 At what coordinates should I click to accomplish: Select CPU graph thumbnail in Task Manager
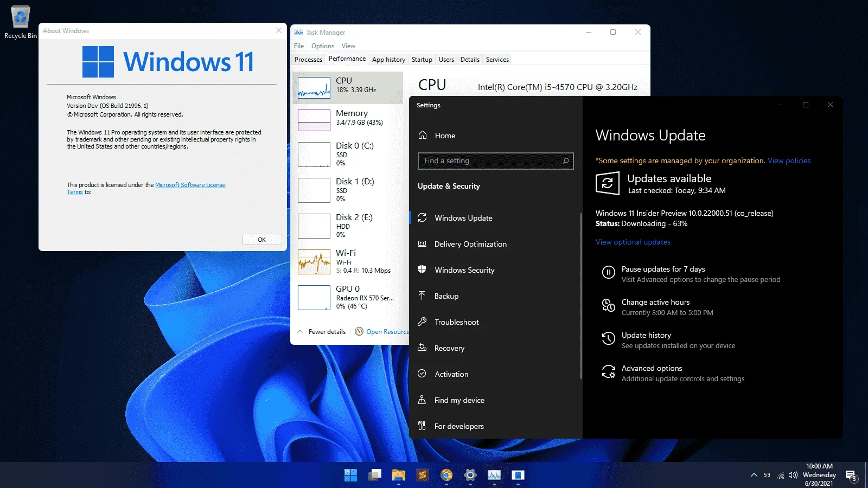coord(314,87)
